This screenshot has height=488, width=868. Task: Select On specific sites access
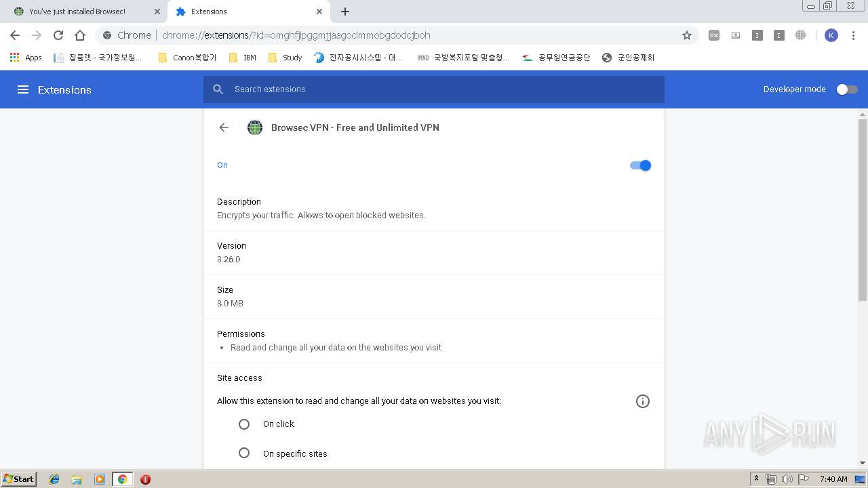click(x=244, y=453)
